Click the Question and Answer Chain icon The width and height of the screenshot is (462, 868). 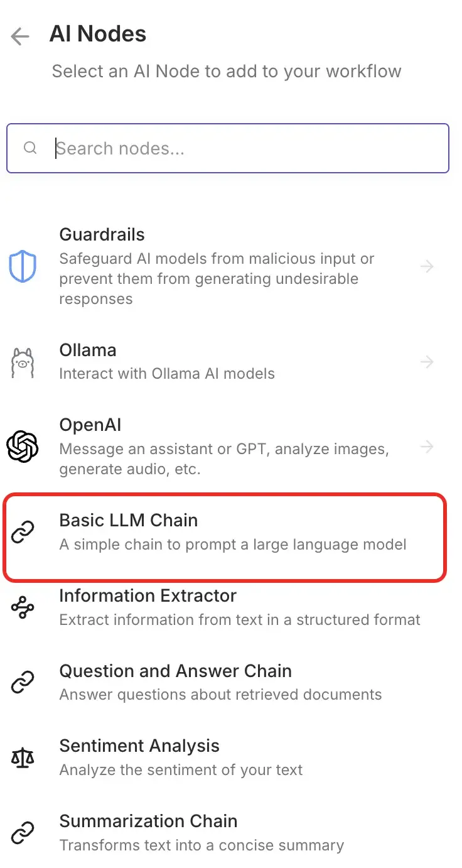[23, 683]
